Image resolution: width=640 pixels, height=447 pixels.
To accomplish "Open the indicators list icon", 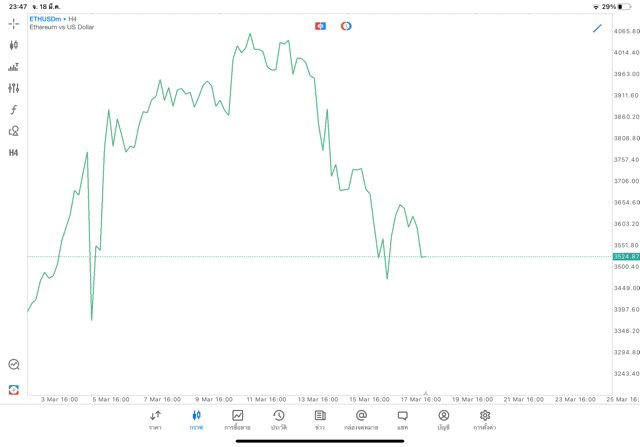I will (13, 67).
